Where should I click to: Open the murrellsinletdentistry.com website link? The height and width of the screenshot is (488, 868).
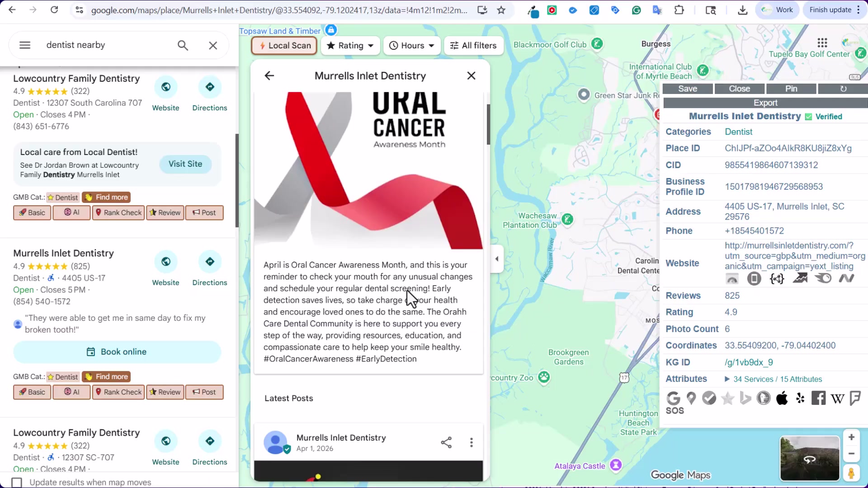pos(795,256)
